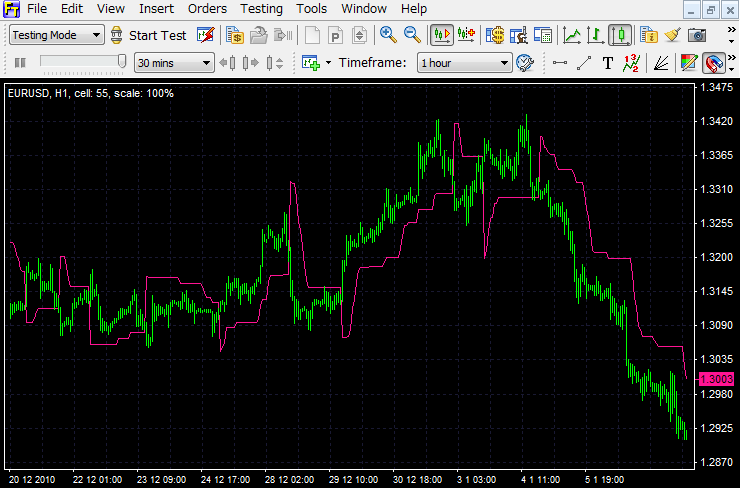Toggle chart offset candles with plus button
This screenshot has width=740, height=488.
466,35
